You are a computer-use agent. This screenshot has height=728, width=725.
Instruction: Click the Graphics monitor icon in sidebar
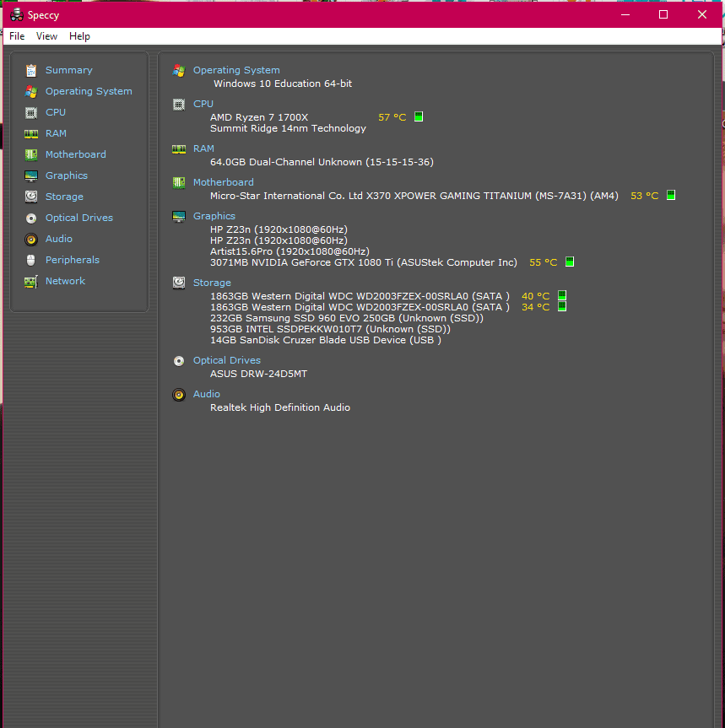click(x=31, y=176)
